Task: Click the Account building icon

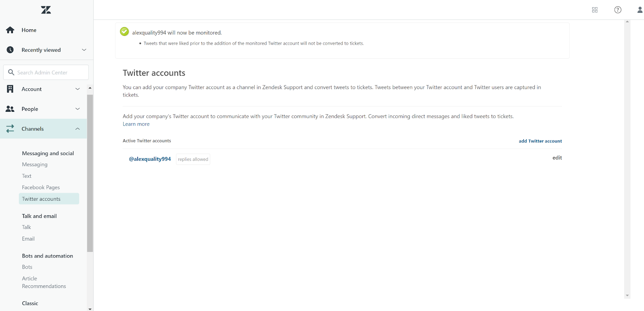Action: point(10,89)
